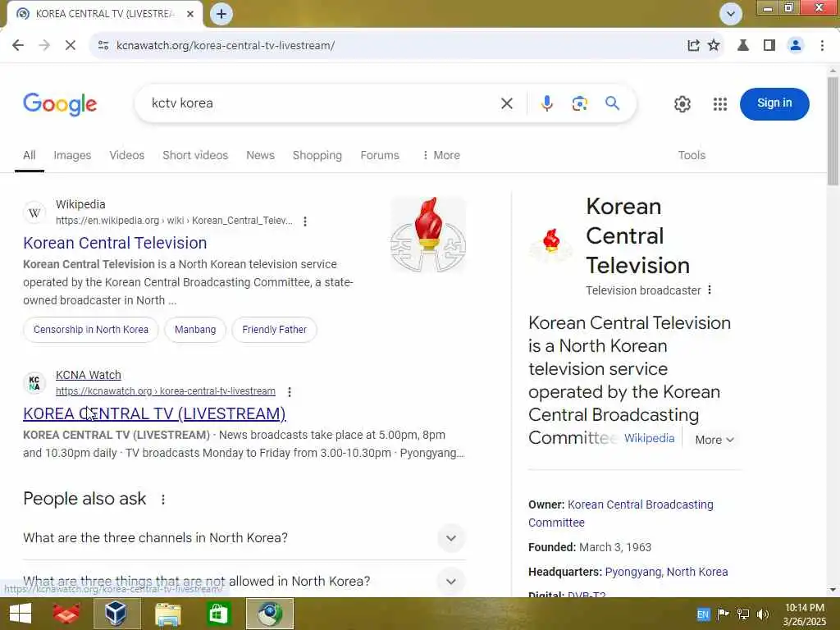The height and width of the screenshot is (630, 840).
Task: Switch to the Videos tab
Action: [127, 155]
